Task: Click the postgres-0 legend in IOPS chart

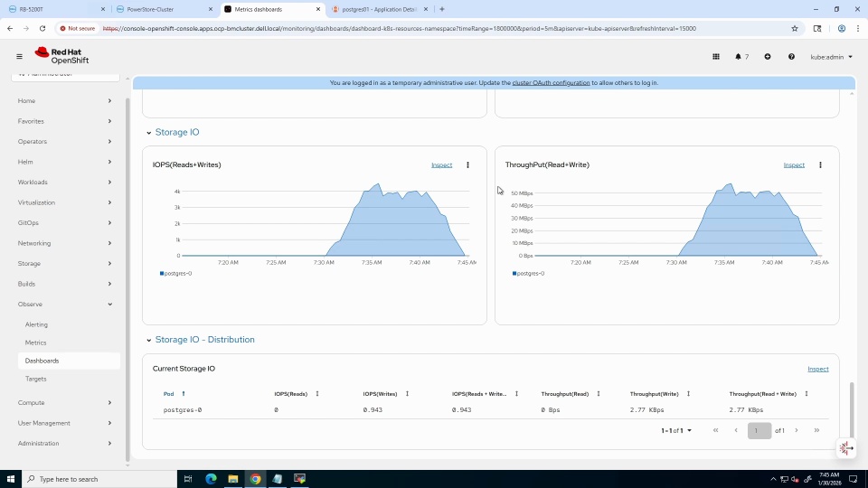Action: [x=176, y=273]
